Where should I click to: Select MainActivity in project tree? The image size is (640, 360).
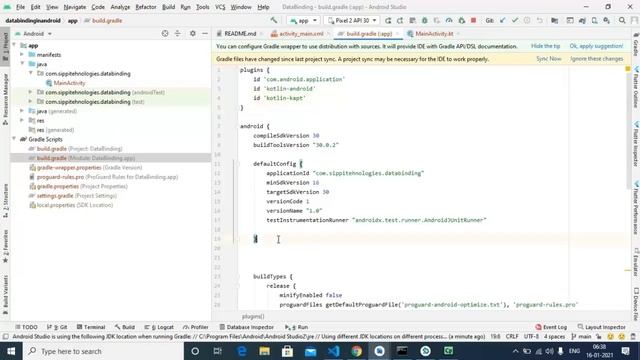point(69,83)
